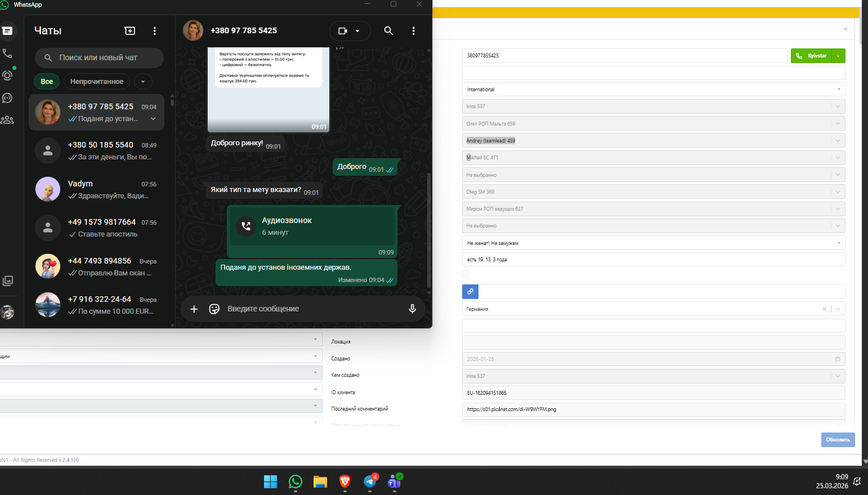Click the children field with 'есть 19, 13, 3 года'
868x495 pixels.
[x=654, y=260]
